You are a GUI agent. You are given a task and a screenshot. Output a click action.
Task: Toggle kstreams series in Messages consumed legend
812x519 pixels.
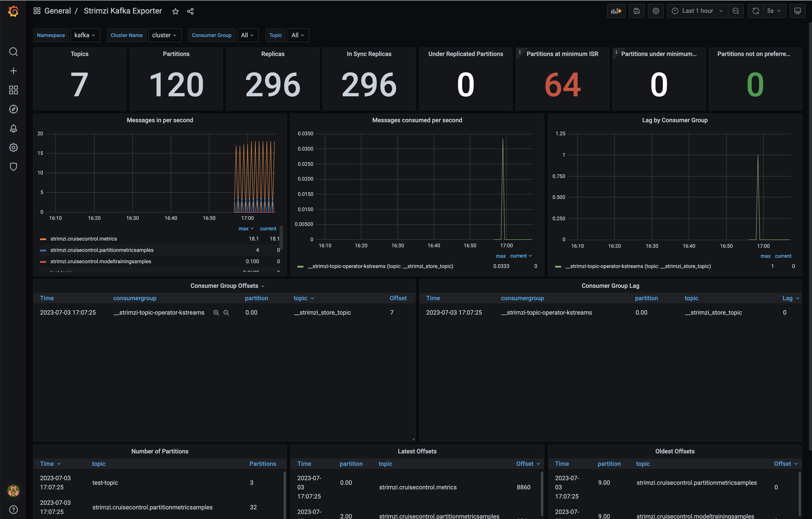[x=380, y=266]
